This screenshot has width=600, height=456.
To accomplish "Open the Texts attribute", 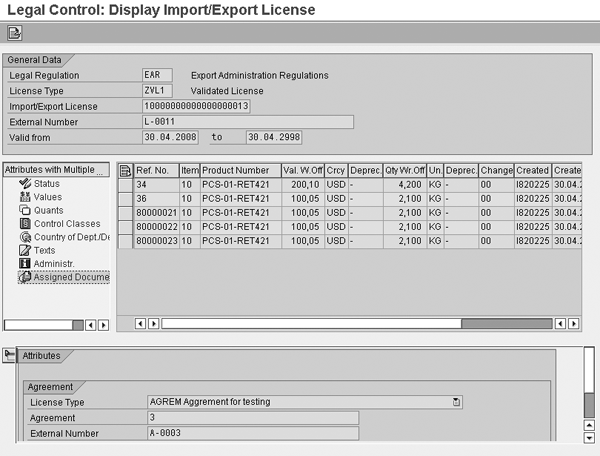I will point(45,250).
